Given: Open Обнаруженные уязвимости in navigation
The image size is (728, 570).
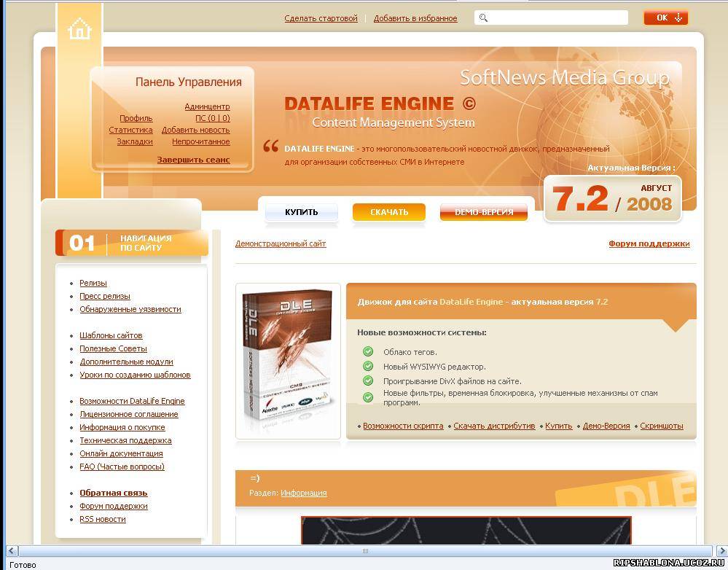Looking at the screenshot, I should point(130,309).
